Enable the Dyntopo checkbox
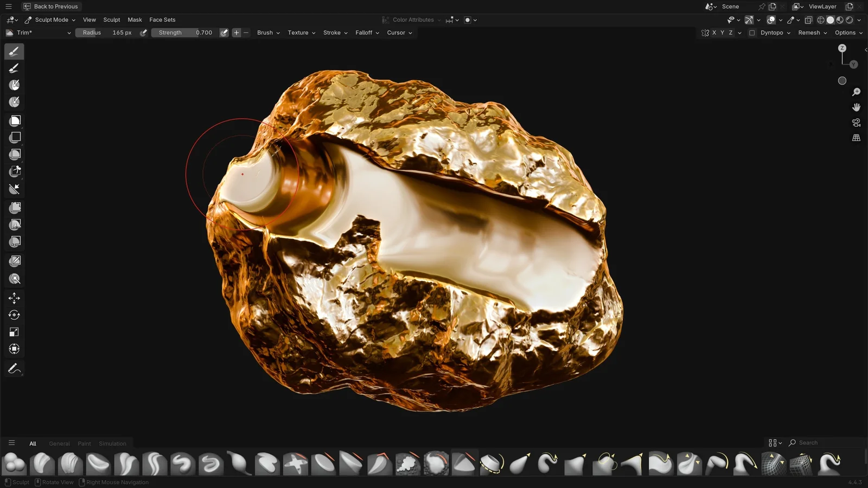 pyautogui.click(x=752, y=33)
